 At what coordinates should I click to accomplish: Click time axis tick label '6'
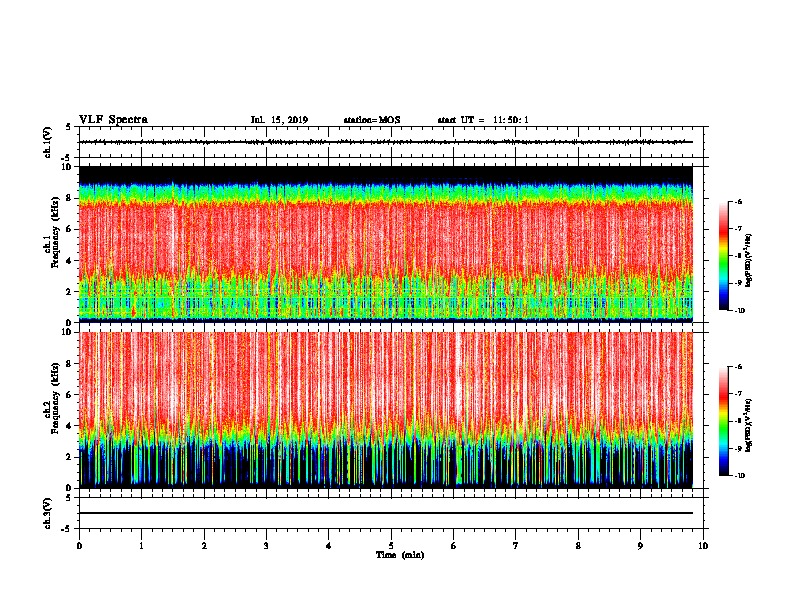pos(454,546)
